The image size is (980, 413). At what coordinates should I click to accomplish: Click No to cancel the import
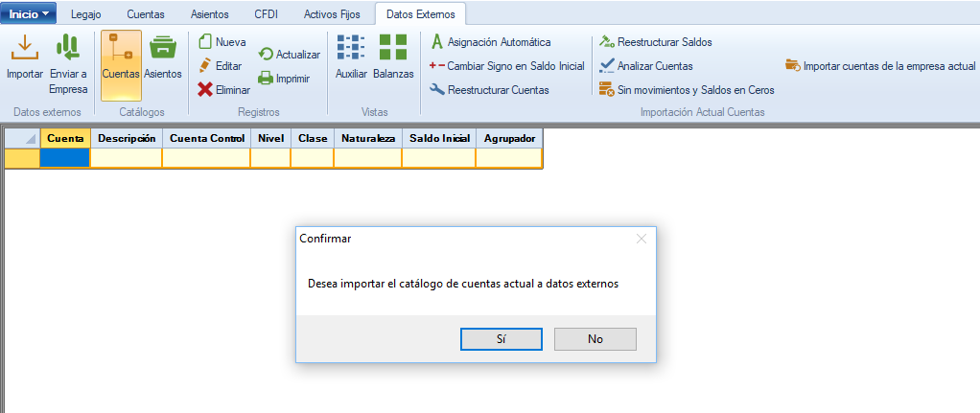pyautogui.click(x=595, y=339)
